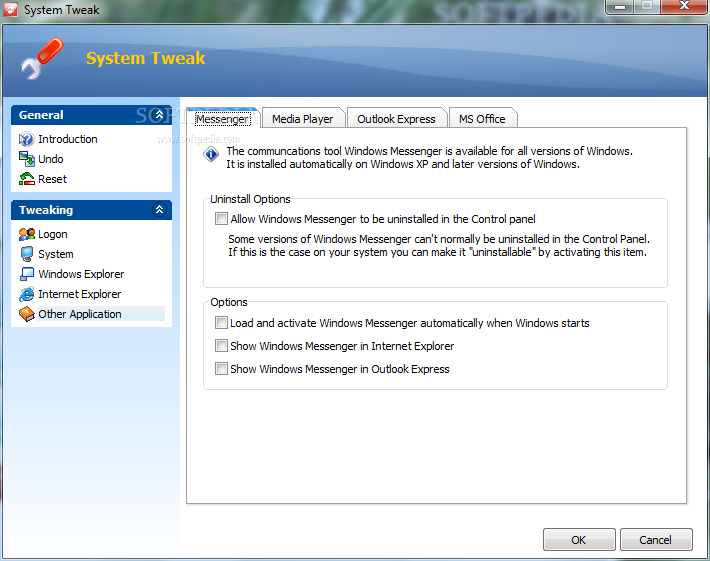Open the Windows Explorer section
This screenshot has height=561, width=710.
(81, 274)
